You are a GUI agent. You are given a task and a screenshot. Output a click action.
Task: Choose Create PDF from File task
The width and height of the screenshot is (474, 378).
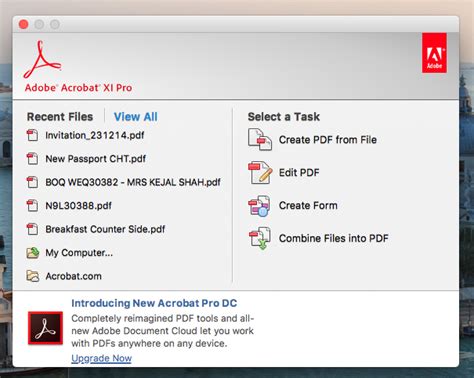click(x=328, y=140)
